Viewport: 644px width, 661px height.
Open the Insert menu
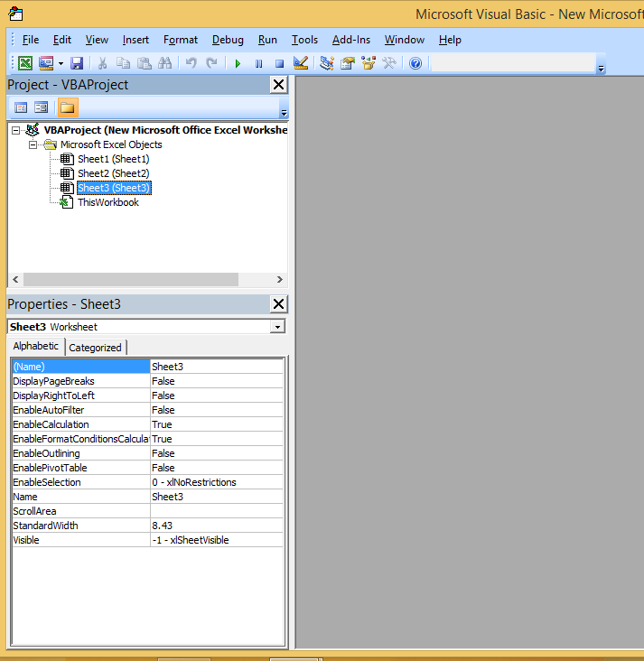point(135,40)
